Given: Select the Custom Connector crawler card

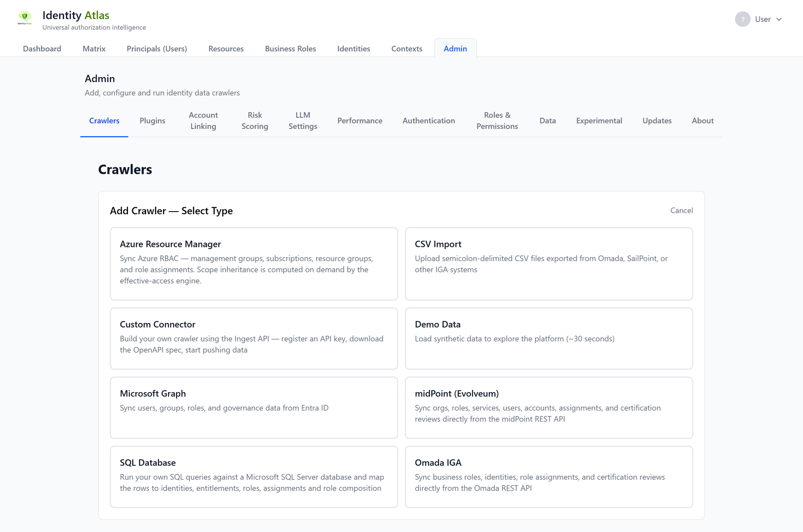Looking at the screenshot, I should pos(254,338).
